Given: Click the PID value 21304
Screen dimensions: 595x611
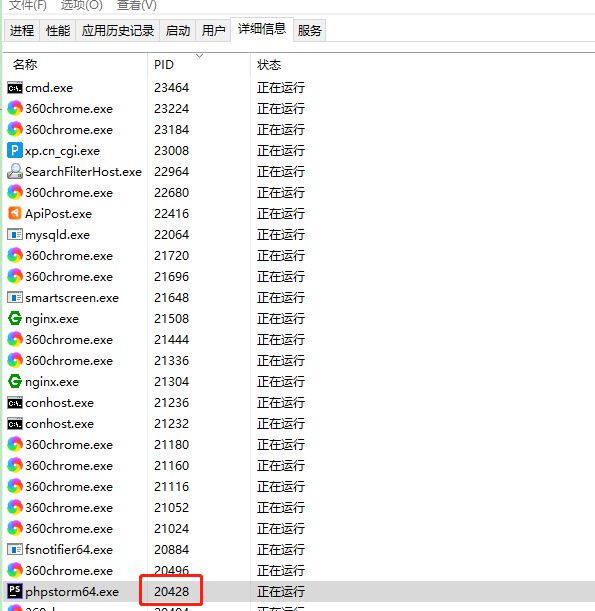Looking at the screenshot, I should tap(171, 382).
